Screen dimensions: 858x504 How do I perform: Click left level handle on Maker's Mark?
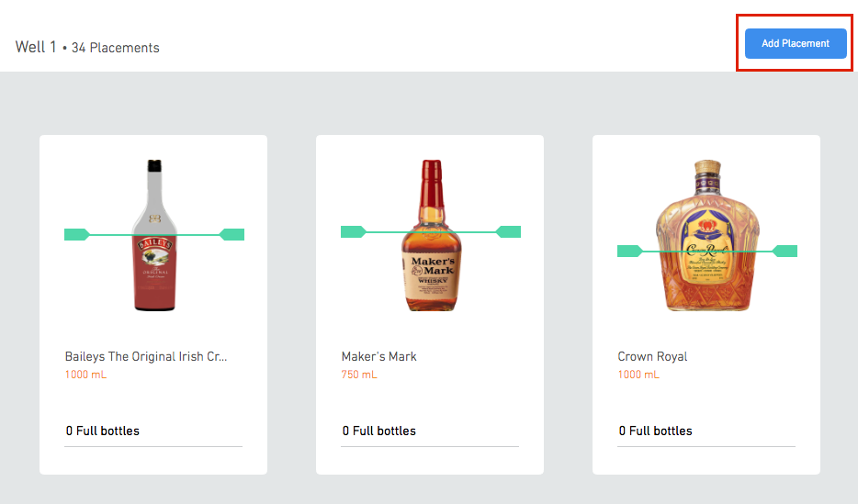(x=353, y=231)
